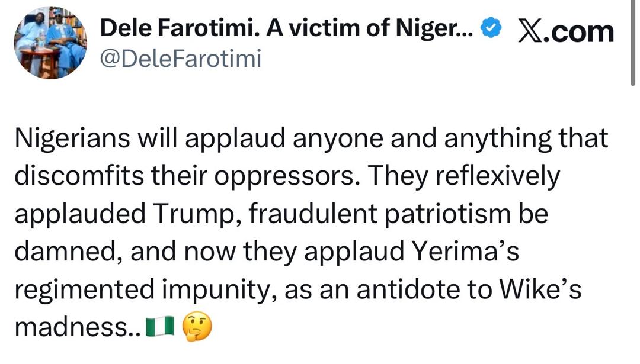Click the tweet body text area
The width and height of the screenshot is (640, 364).
coord(308,231)
